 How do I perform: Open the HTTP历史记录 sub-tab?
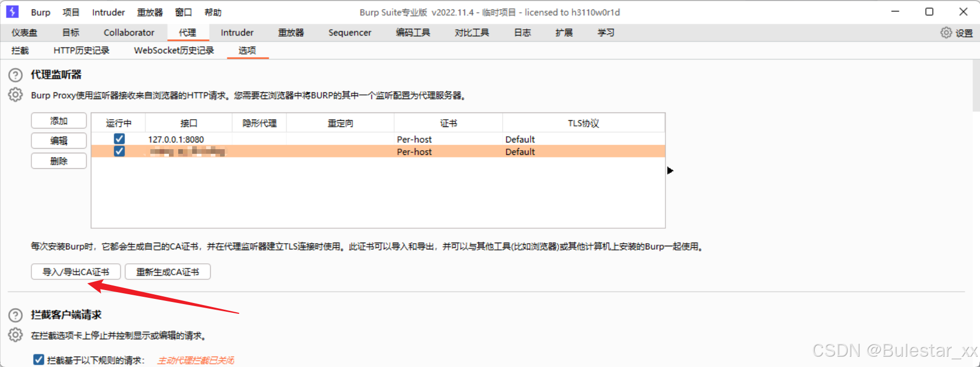(x=82, y=51)
